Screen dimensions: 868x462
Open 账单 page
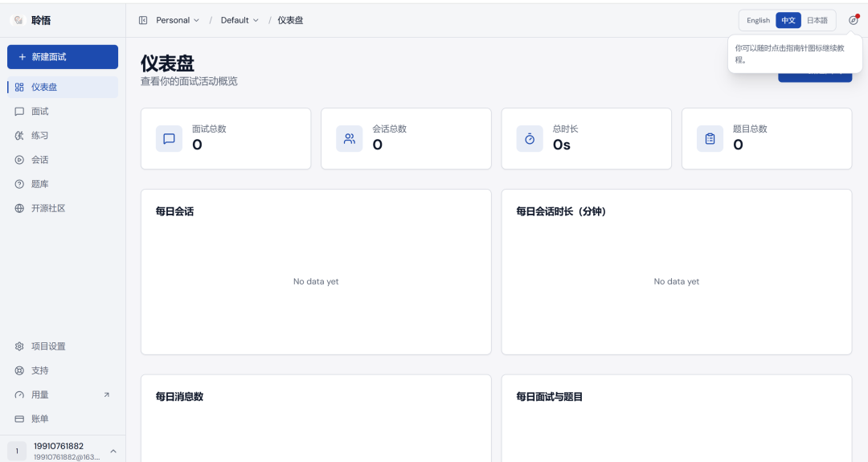point(63,419)
